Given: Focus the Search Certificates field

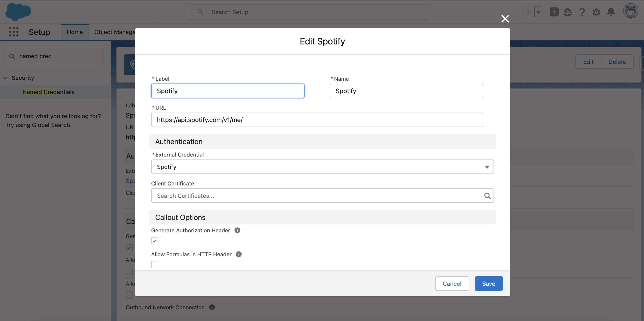Looking at the screenshot, I should tap(322, 196).
